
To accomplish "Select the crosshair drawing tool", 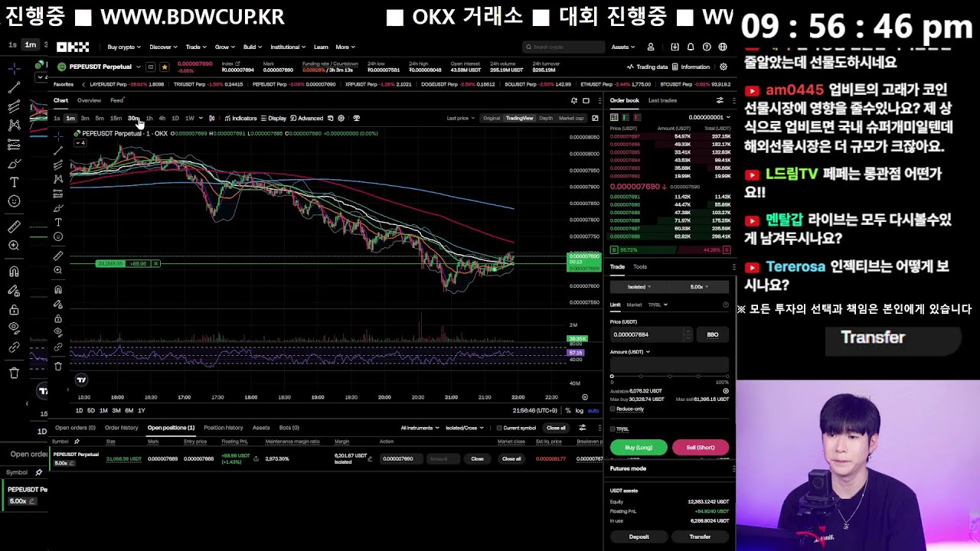I will [x=58, y=136].
